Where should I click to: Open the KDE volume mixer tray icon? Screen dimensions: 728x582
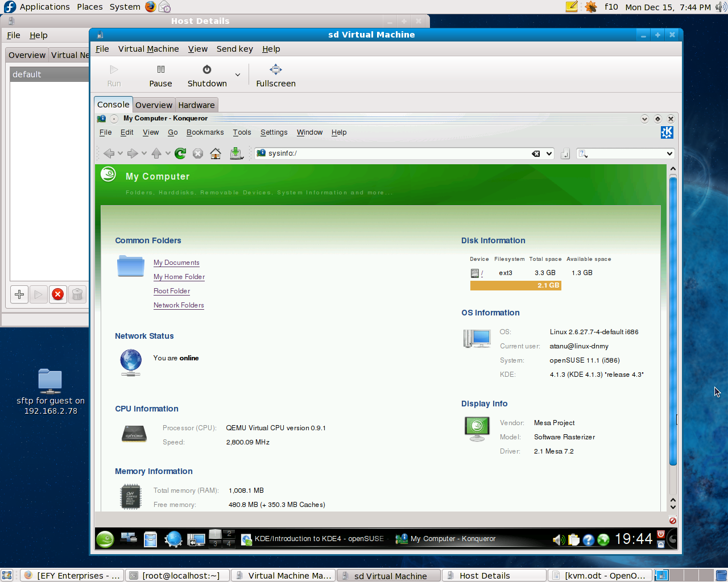coord(558,539)
